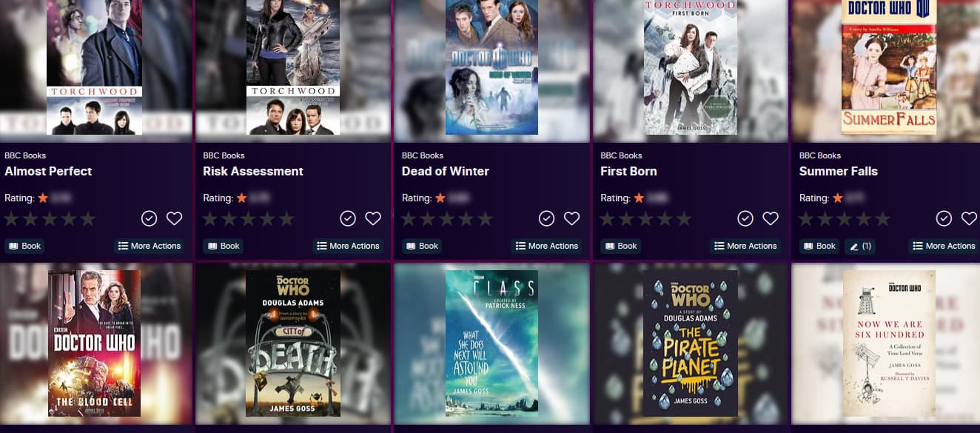Open More Actions for Almost Perfect
Image resolution: width=980 pixels, height=433 pixels.
tap(150, 246)
